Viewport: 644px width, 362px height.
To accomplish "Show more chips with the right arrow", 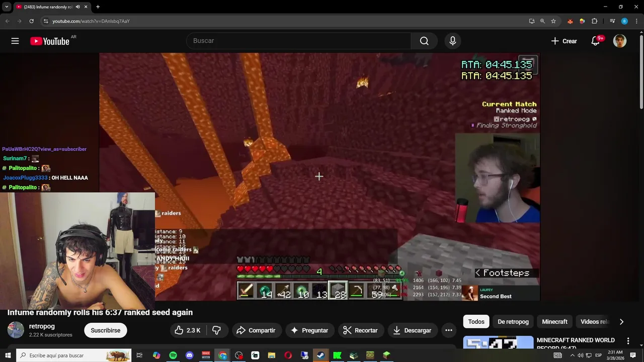I will [x=621, y=322].
